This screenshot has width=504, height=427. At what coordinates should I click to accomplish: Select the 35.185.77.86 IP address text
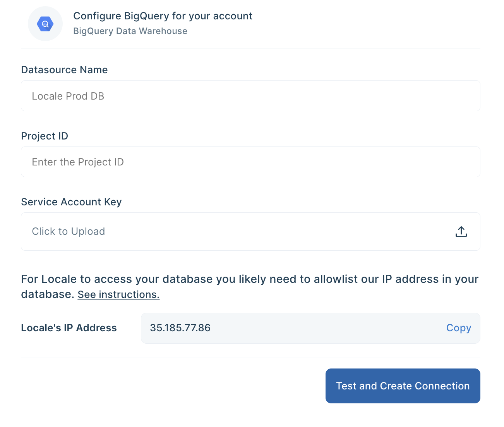point(180,328)
